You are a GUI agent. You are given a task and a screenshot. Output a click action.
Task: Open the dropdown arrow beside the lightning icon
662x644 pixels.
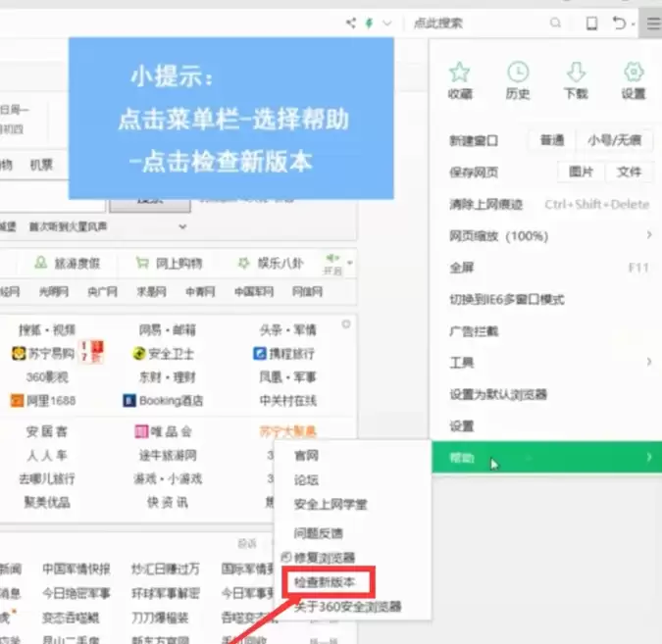tap(387, 23)
